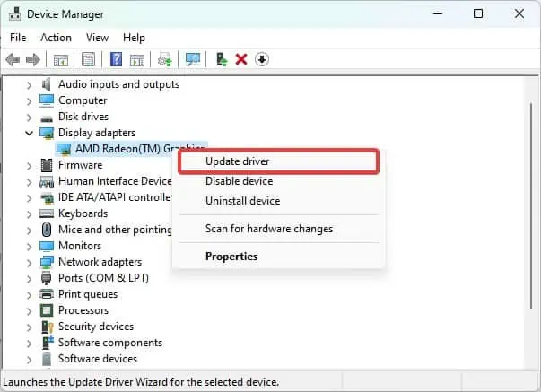Select the Monitors tree label
541x392 pixels.
[80, 246]
